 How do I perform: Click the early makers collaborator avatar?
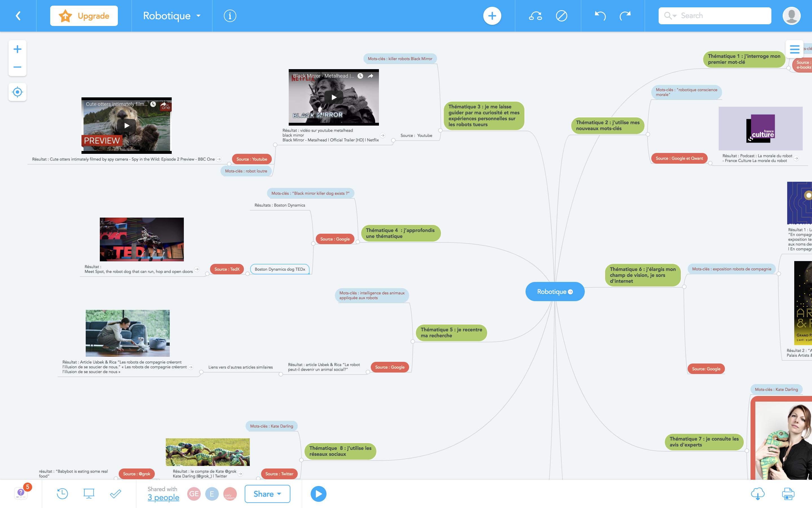click(x=230, y=494)
